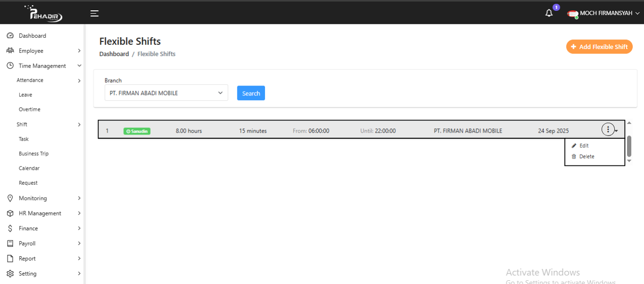644x284 pixels.
Task: Click the three-dot actions icon on Sanudin row
Action: 608,130
